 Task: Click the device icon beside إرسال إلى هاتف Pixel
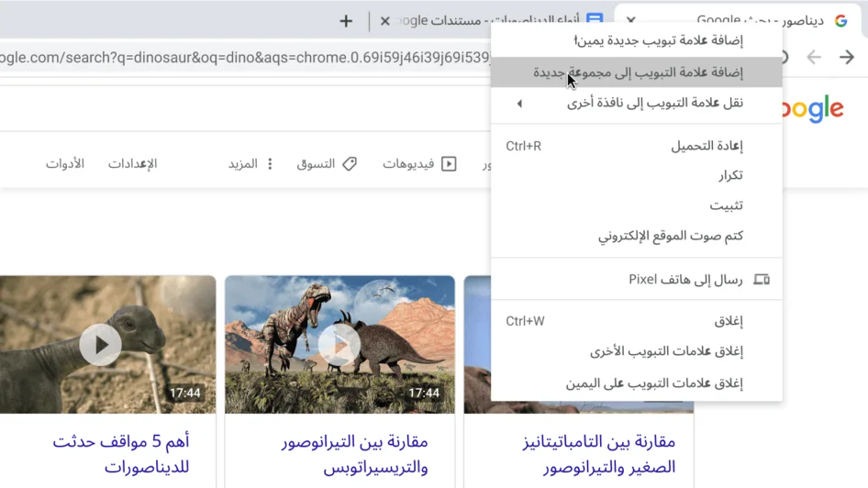click(x=762, y=280)
